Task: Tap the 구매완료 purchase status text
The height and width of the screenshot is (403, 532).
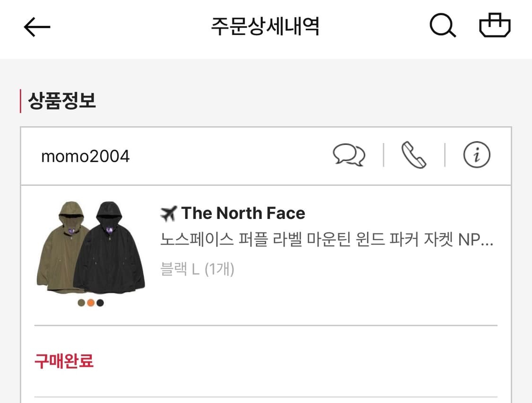Action: [63, 361]
